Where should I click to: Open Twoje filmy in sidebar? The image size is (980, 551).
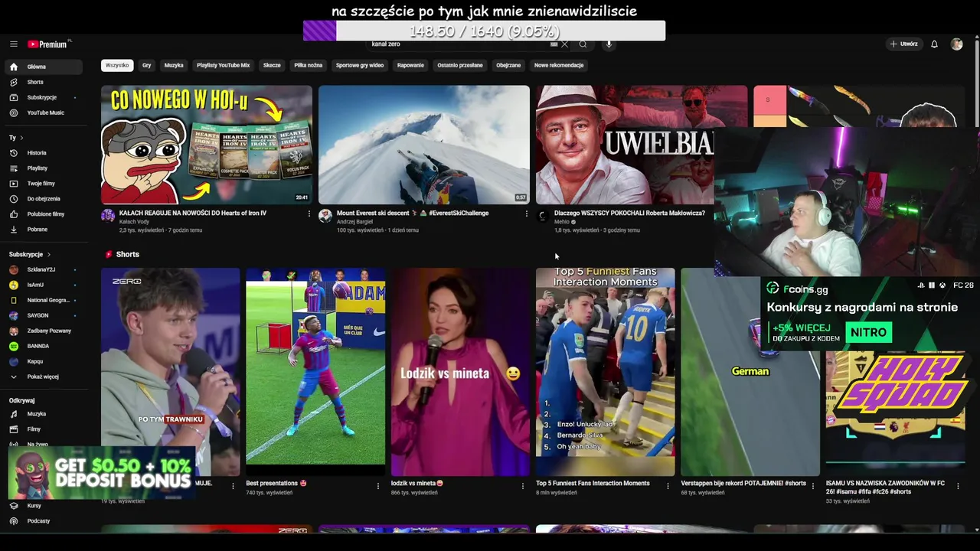[x=44, y=184]
